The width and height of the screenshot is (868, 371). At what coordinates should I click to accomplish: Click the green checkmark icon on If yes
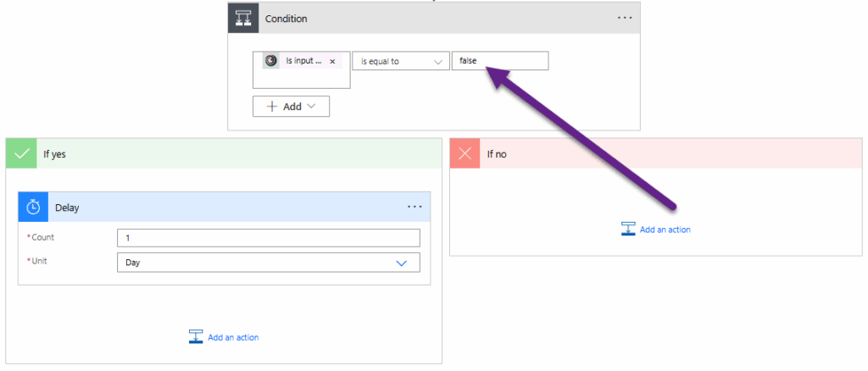point(21,153)
